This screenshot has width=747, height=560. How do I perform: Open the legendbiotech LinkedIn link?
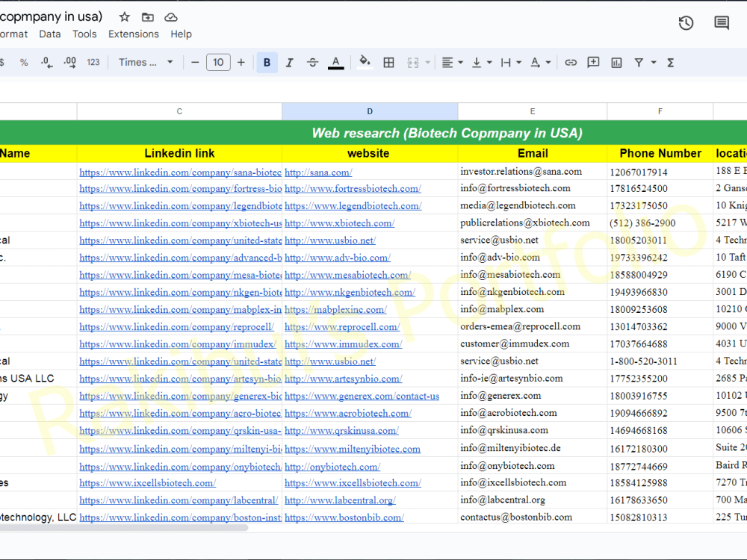[x=180, y=206]
